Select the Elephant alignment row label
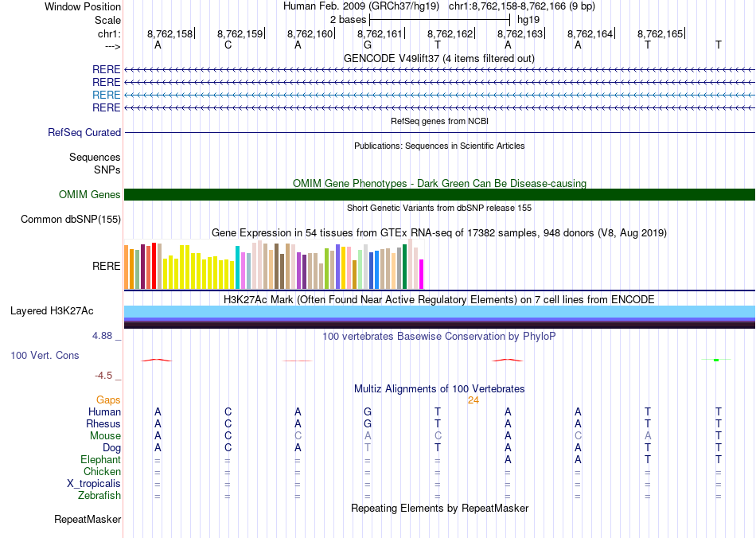This screenshot has height=538, width=756. point(100,460)
